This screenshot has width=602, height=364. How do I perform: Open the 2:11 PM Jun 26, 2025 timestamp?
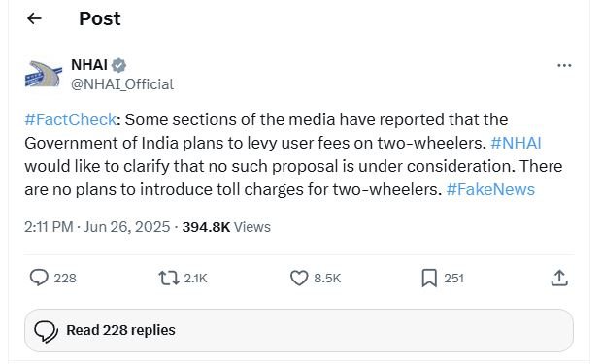[97, 227]
